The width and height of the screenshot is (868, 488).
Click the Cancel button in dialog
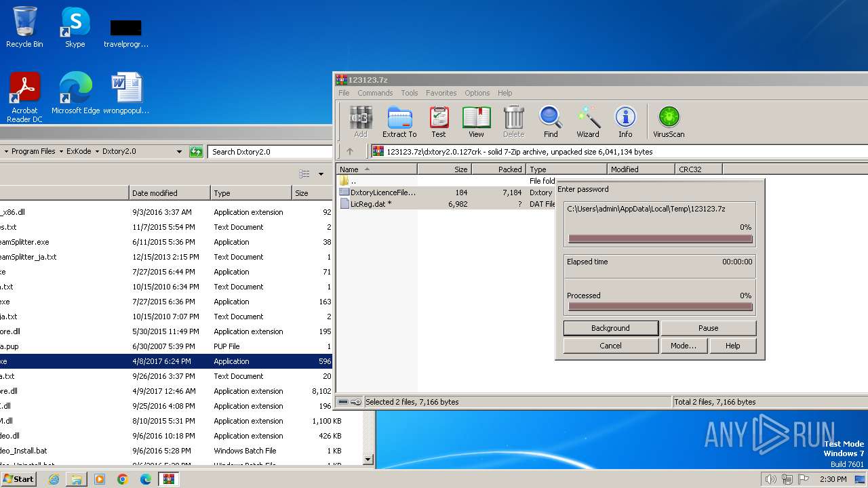(610, 346)
